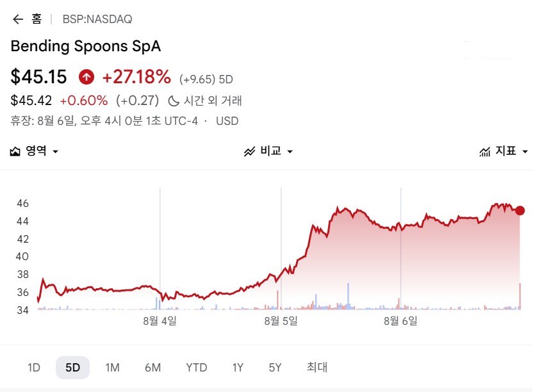
Task: Click the indicators 지표 chart icon
Action: point(484,151)
